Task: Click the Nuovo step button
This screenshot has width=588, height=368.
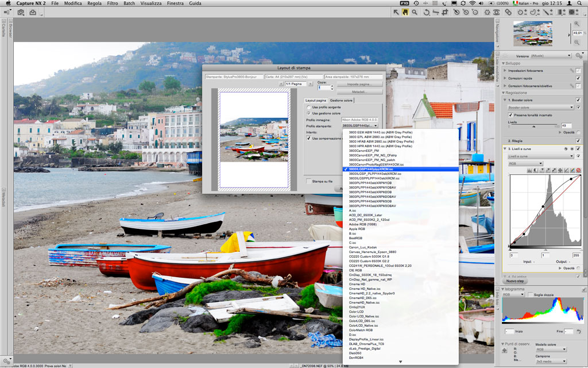Action: (x=515, y=281)
